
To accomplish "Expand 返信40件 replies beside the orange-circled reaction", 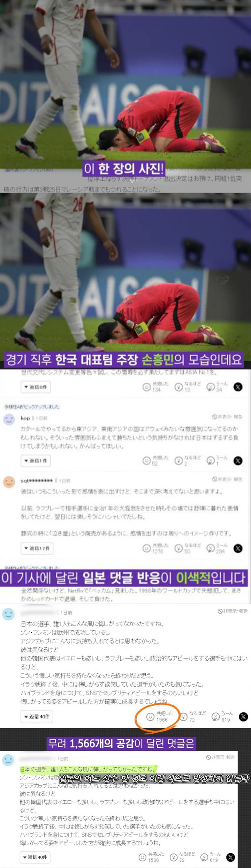I will tap(37, 717).
